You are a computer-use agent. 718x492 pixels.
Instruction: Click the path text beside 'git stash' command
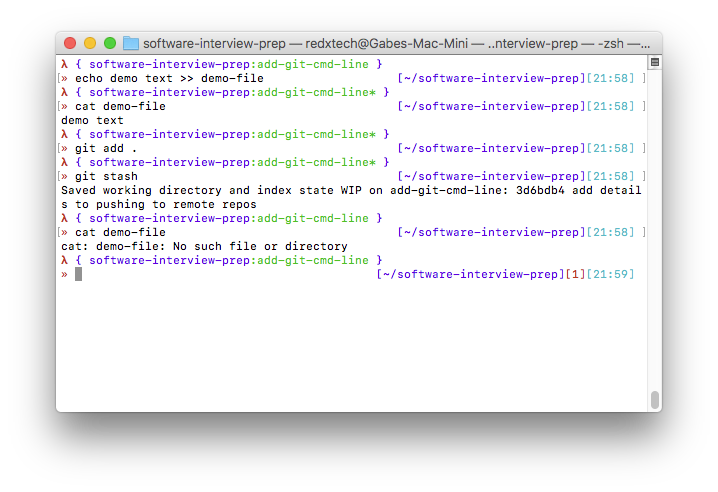tap(491, 176)
